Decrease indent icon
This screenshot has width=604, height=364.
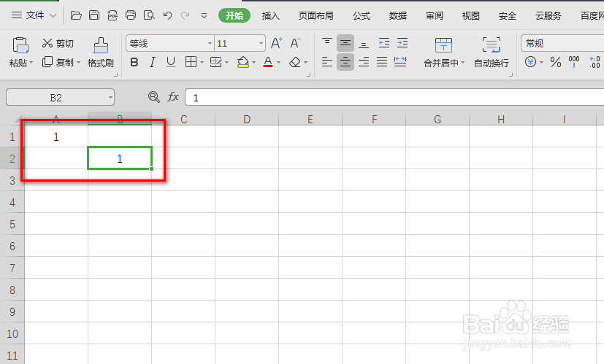pyautogui.click(x=384, y=43)
